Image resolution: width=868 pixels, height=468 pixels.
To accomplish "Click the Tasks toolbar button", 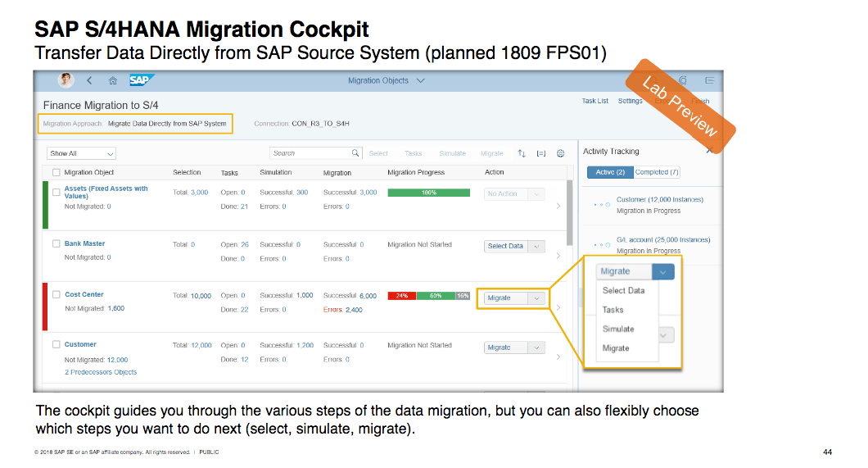I will point(413,153).
